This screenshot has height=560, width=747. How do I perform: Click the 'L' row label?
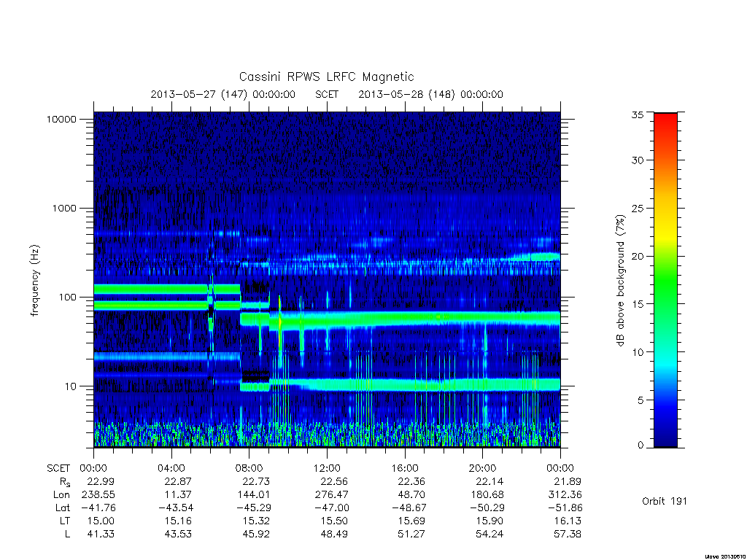click(68, 534)
